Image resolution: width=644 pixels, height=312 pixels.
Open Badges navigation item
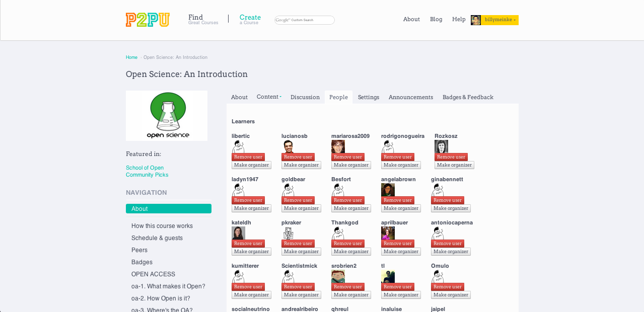click(142, 262)
